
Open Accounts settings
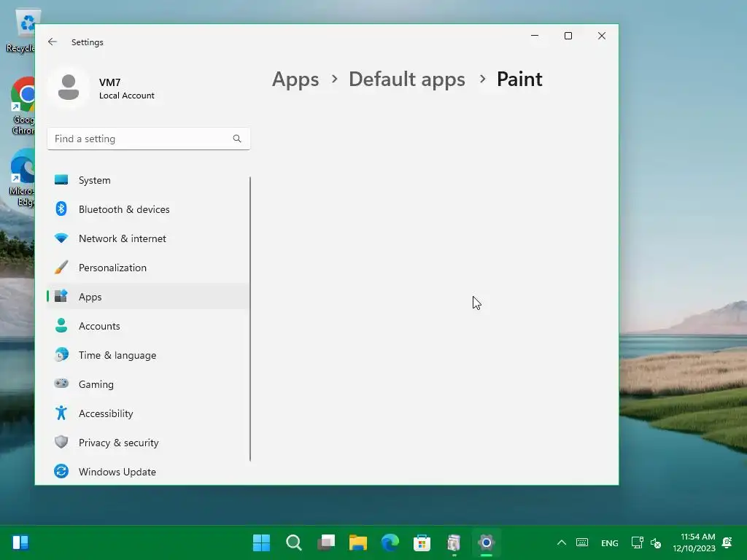point(148,326)
